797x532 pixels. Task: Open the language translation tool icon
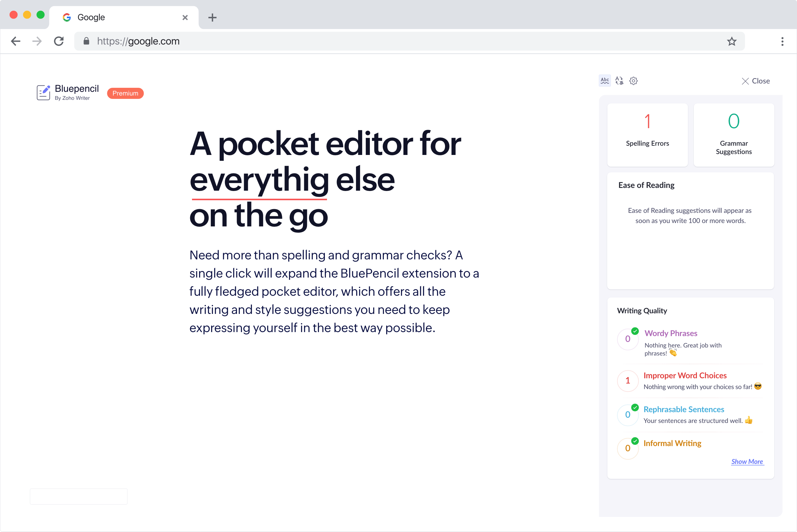619,81
